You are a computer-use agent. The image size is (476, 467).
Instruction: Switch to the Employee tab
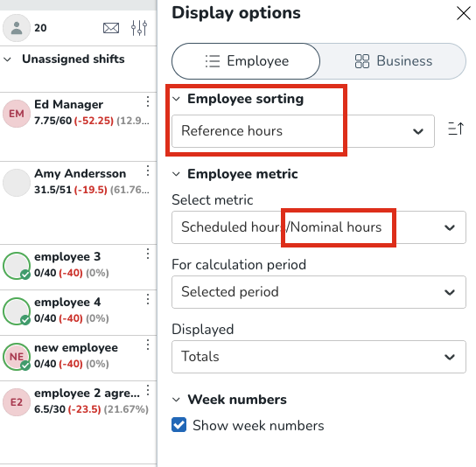(246, 61)
